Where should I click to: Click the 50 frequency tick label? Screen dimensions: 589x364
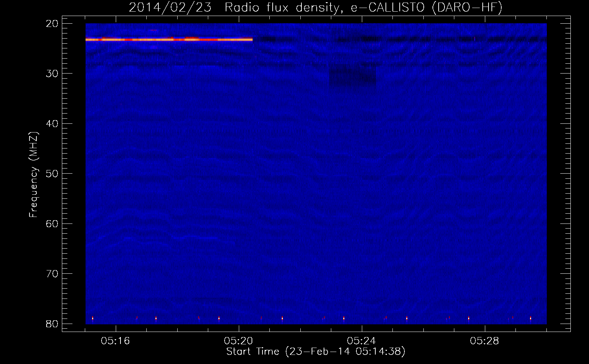[x=52, y=173]
